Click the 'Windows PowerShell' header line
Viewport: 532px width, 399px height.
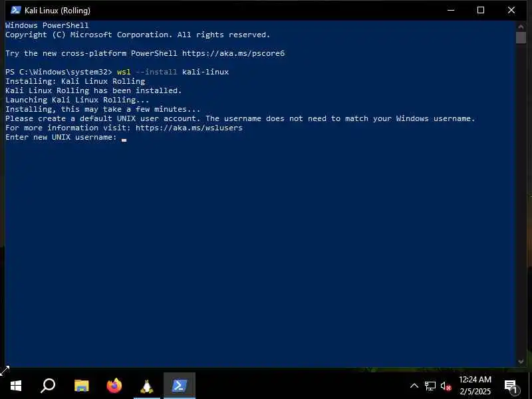[x=47, y=25]
